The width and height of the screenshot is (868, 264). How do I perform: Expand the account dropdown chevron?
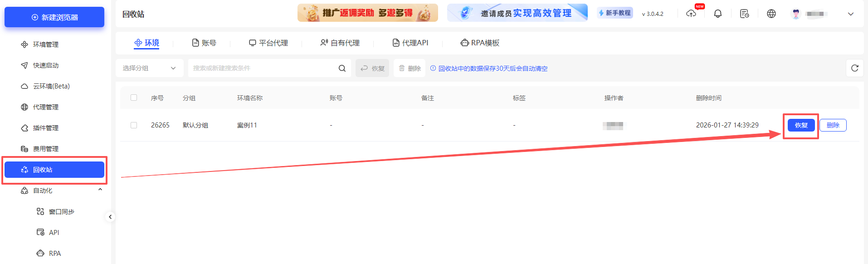point(851,14)
